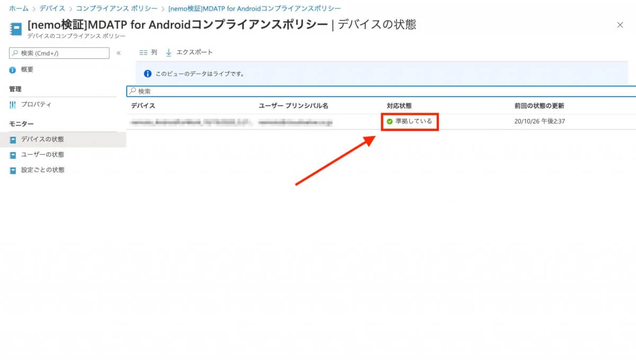Open the ホーム breadcrumb link
The image size is (636, 364).
pos(19,8)
